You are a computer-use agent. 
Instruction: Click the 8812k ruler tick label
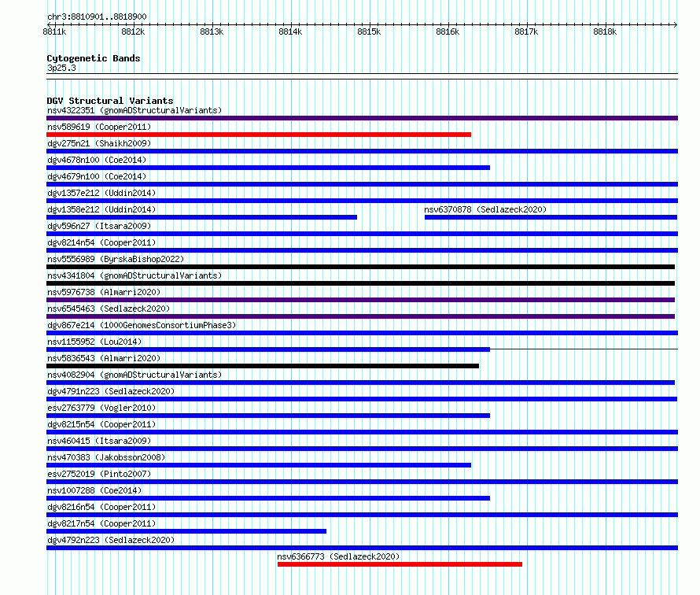coord(133,31)
